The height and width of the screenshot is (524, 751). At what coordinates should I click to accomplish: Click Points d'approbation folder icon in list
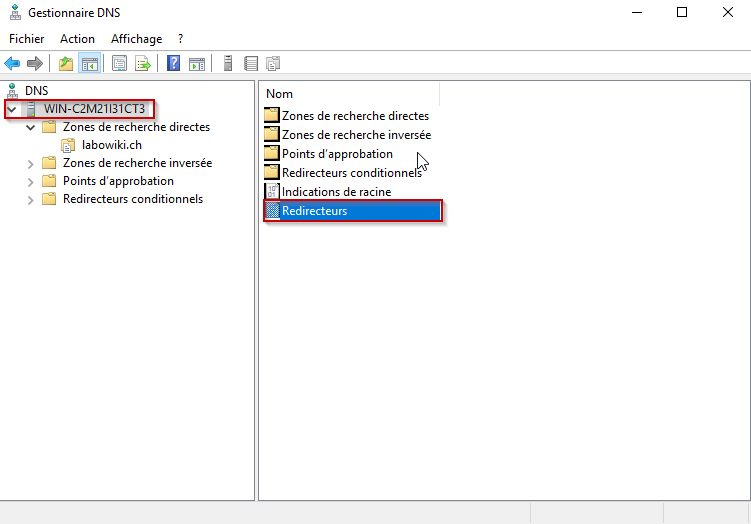(272, 154)
